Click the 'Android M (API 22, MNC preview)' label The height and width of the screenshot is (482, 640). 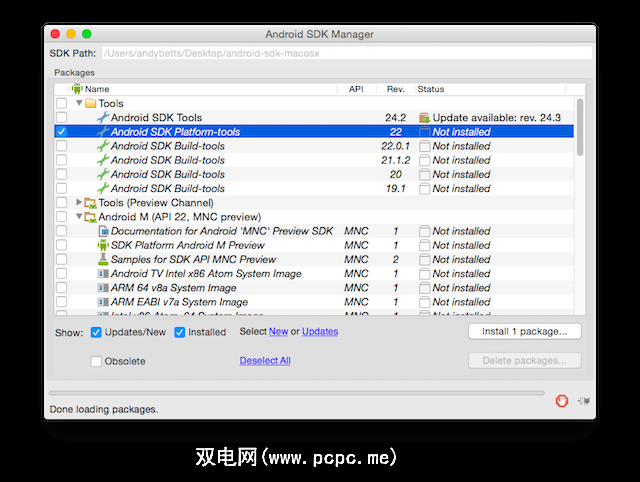pyautogui.click(x=180, y=217)
